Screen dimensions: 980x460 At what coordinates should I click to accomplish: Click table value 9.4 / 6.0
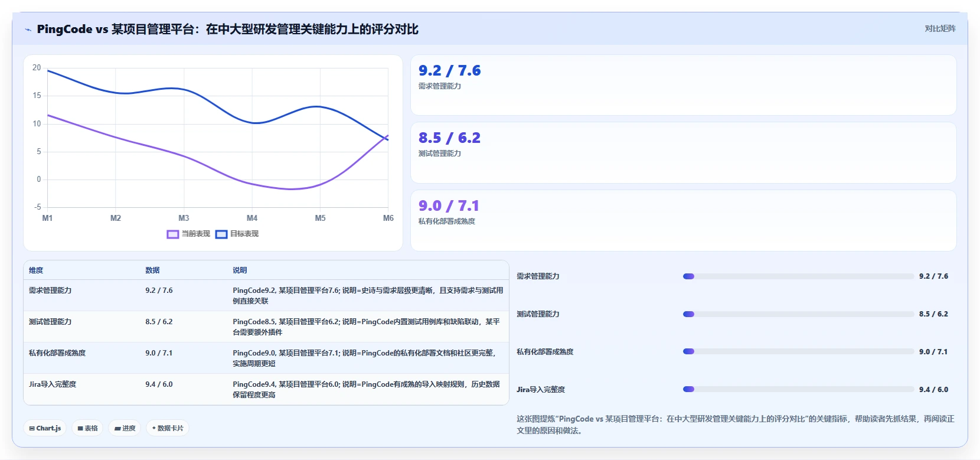(159, 384)
